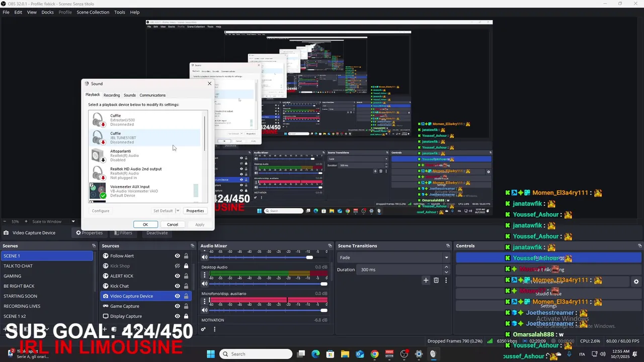The image size is (644, 362).
Task: Switch to Recording tab in Sound dialog
Action: coord(112,95)
